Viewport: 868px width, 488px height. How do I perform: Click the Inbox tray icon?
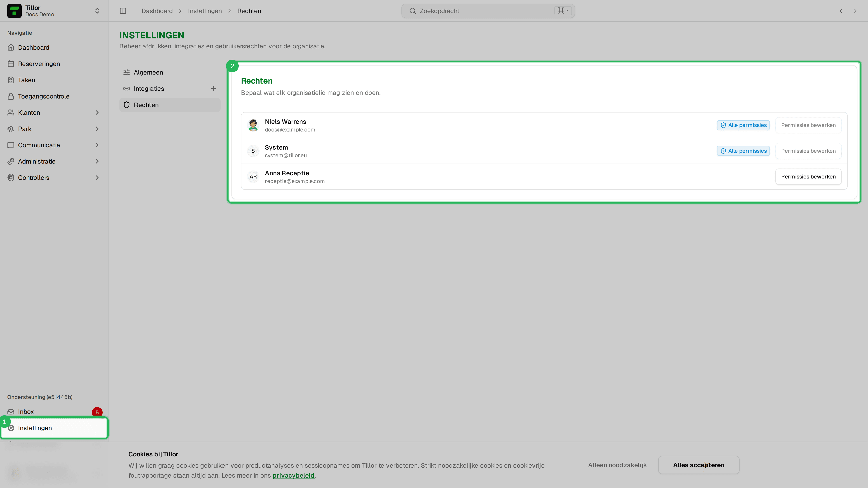tap(11, 412)
